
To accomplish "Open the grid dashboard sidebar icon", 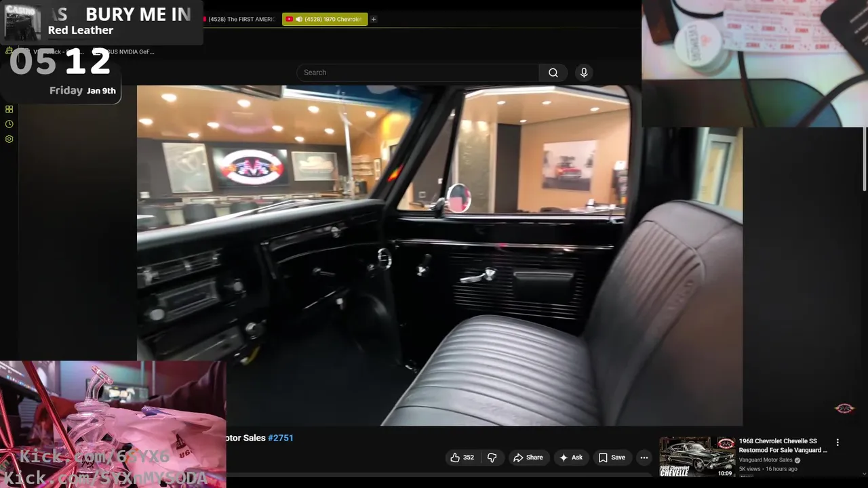I will [x=9, y=109].
